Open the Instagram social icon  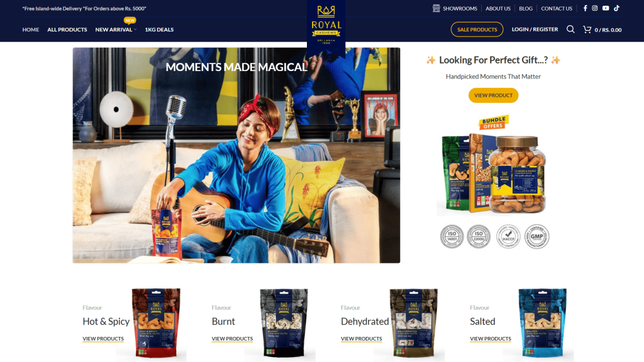(x=595, y=8)
